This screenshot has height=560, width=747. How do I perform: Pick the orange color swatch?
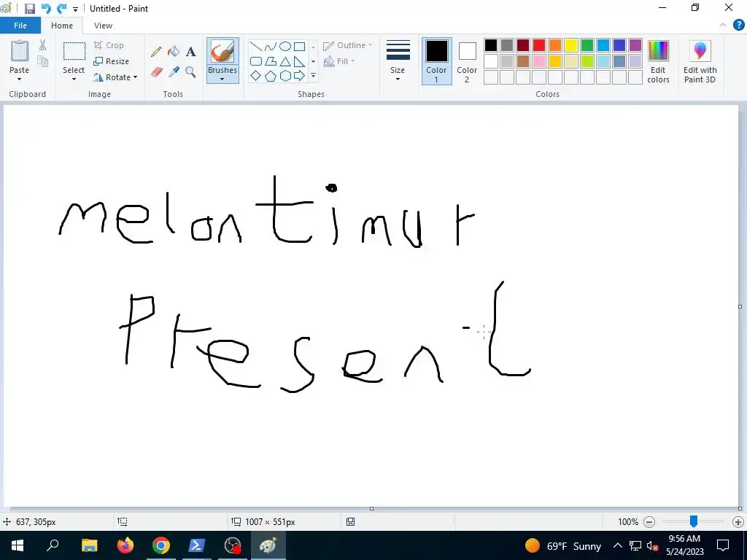(x=555, y=45)
